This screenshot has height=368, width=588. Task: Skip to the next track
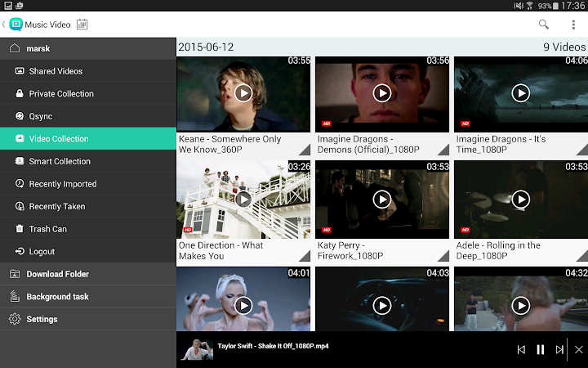(x=559, y=350)
